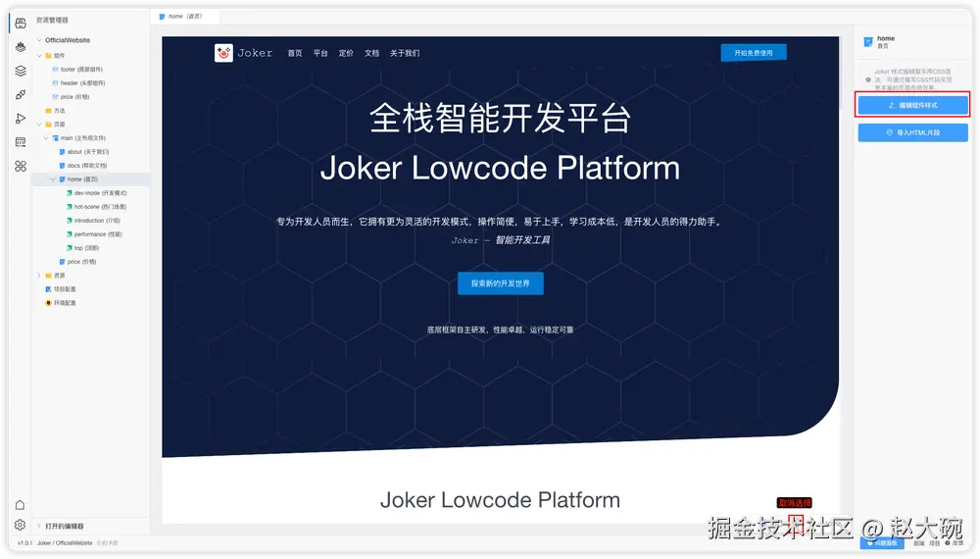Screen dimensions: 980x559
Task: Click the ship-shaped sidebar icon
Action: point(21,47)
